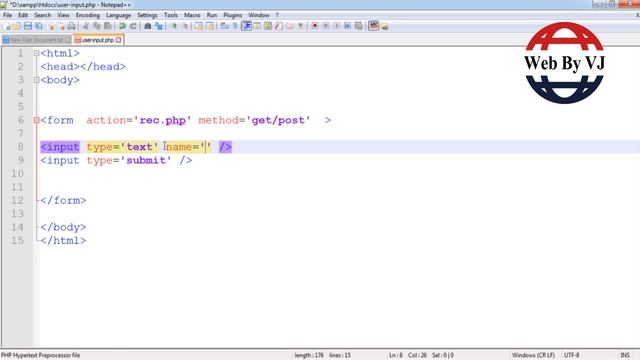Click the Redo arrow icon

click(x=133, y=26)
